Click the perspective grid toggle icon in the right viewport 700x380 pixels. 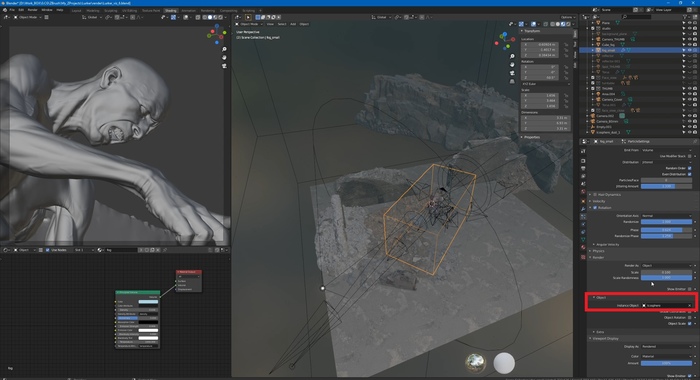pyautogui.click(x=512, y=81)
